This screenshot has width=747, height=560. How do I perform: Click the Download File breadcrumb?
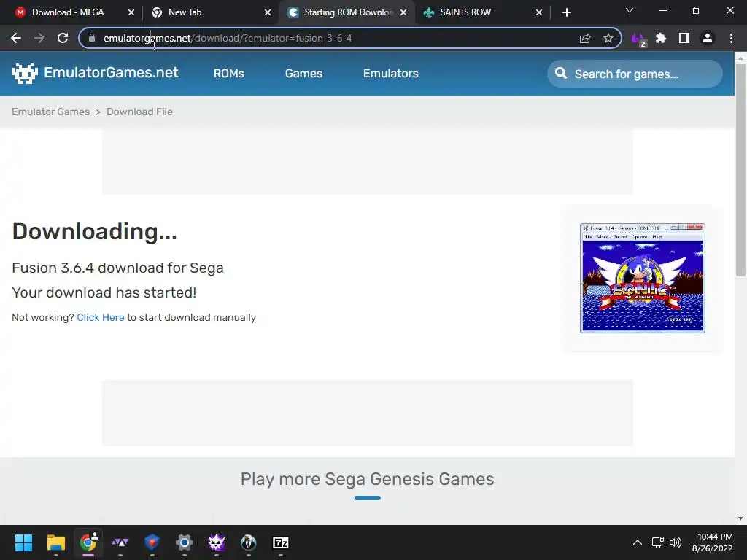click(139, 112)
